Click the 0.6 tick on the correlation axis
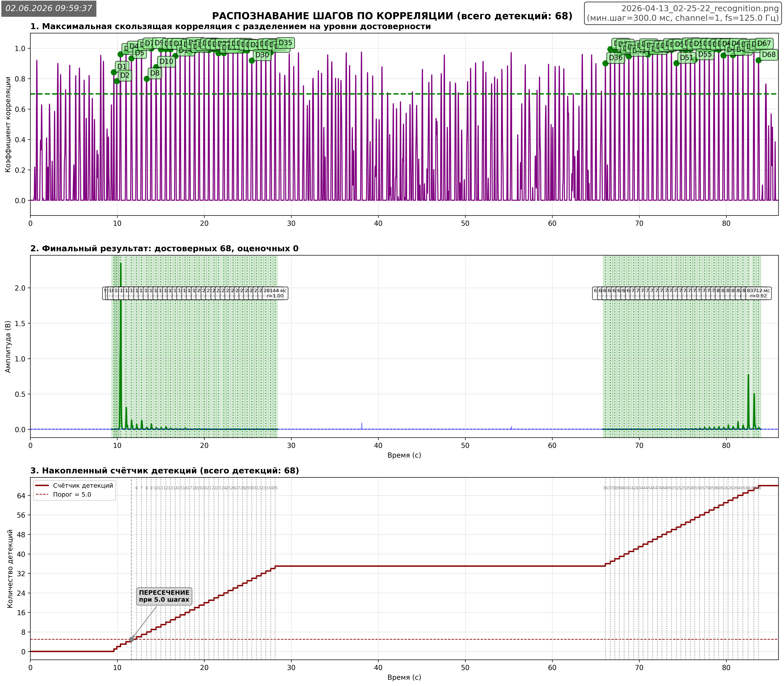This screenshot has width=784, height=686. pyautogui.click(x=20, y=110)
